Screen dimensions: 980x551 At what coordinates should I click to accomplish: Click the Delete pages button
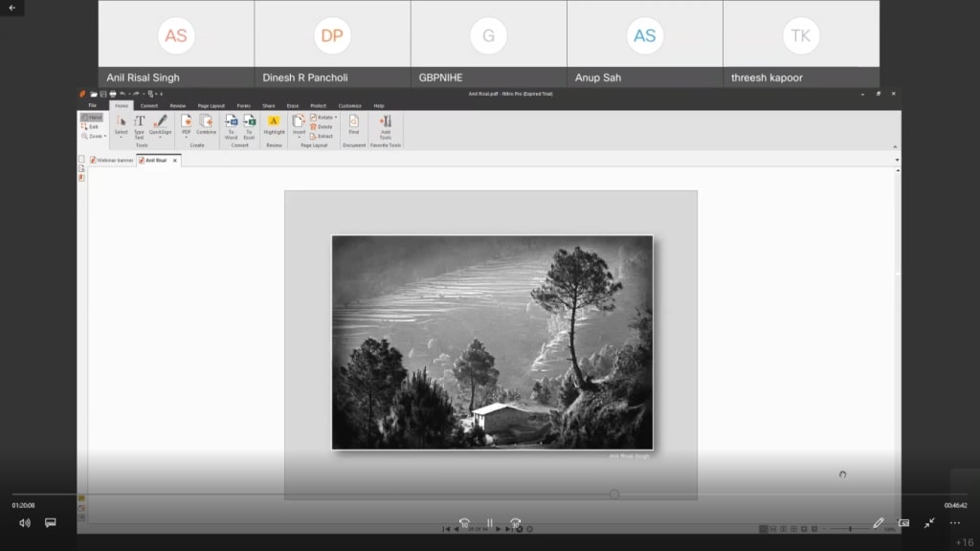coord(323,126)
